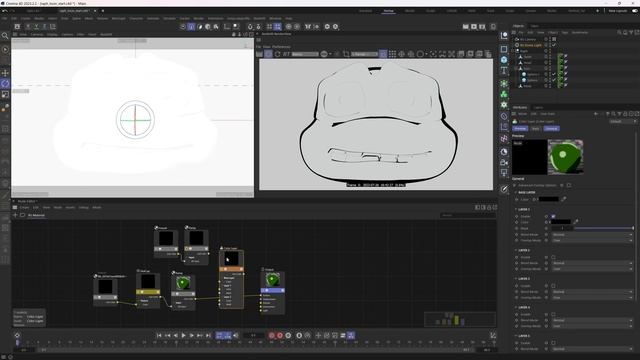Click the record active objects button

tap(271, 335)
